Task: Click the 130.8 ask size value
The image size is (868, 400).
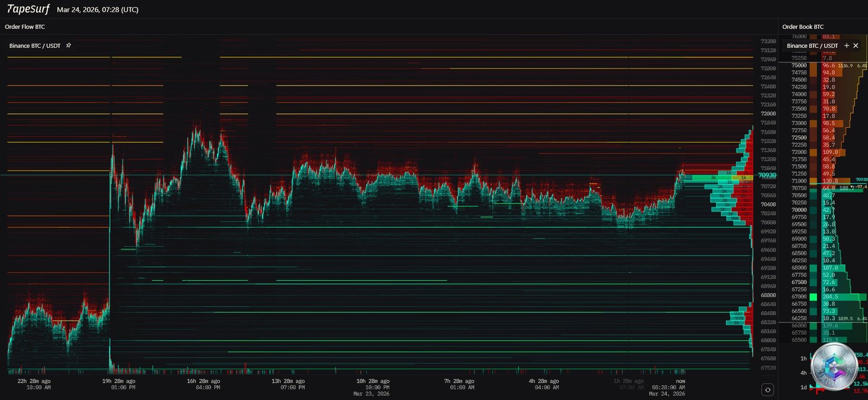Action: click(x=830, y=181)
